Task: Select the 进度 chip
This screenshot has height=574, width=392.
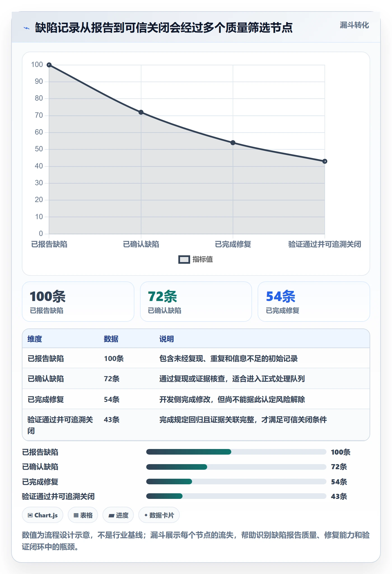Action: point(118,515)
